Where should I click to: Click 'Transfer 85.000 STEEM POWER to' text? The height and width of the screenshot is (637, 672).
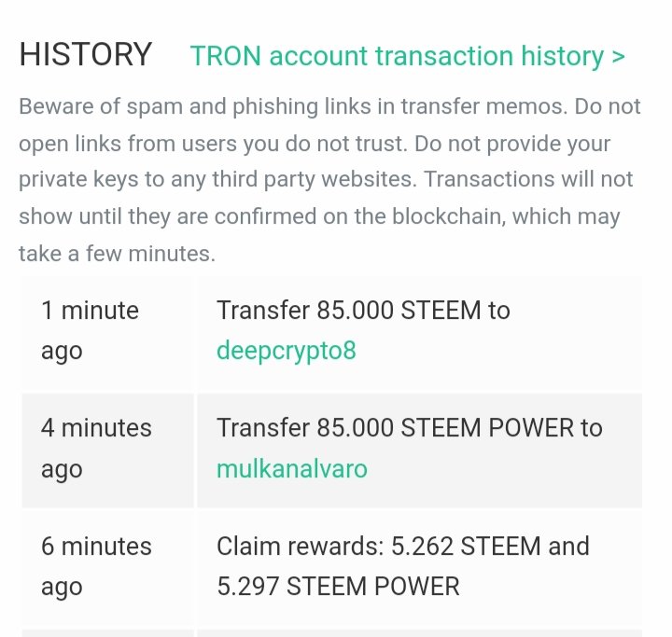tap(409, 427)
